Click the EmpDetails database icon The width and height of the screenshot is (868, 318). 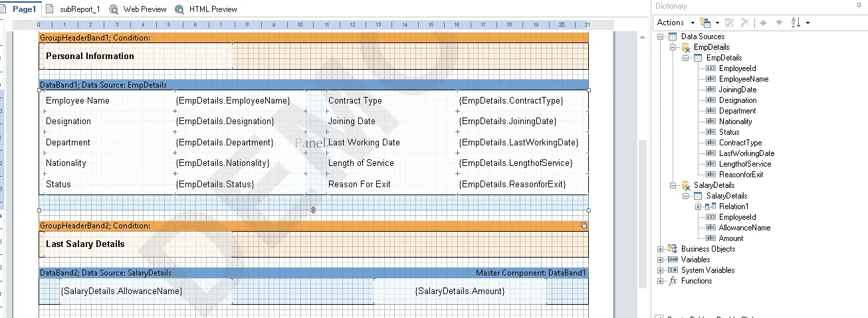(x=686, y=48)
